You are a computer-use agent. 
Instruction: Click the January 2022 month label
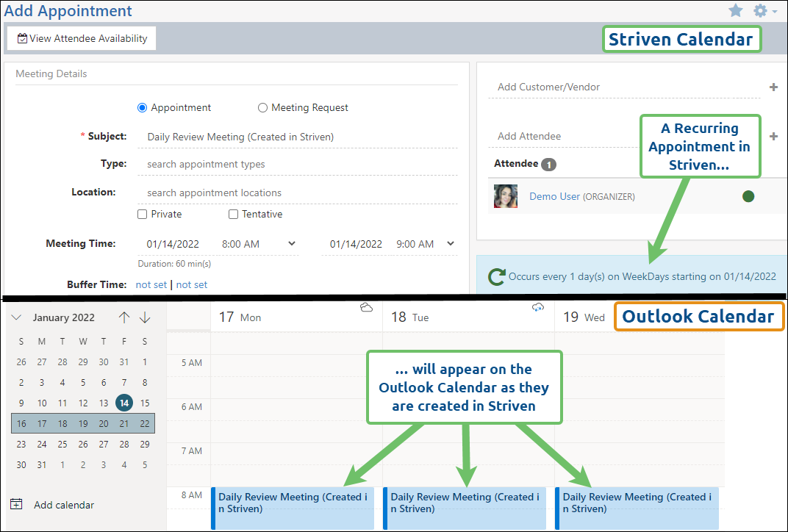tap(64, 317)
